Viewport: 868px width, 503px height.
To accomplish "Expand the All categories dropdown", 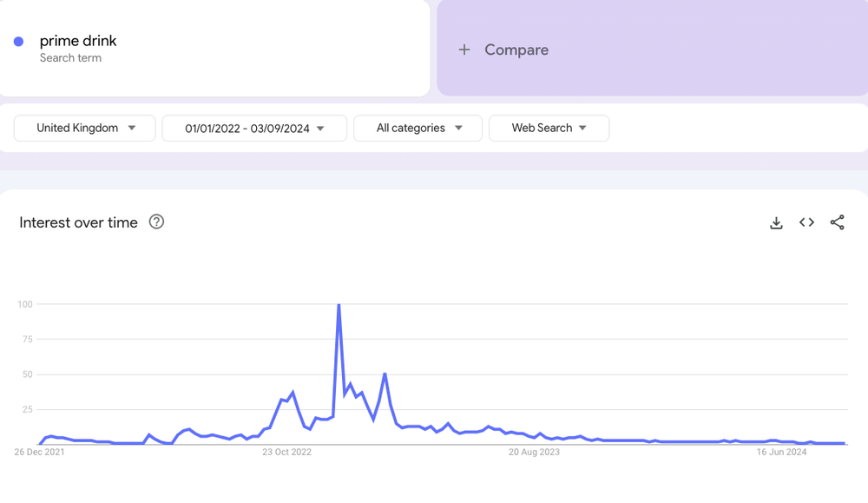I will pyautogui.click(x=418, y=128).
